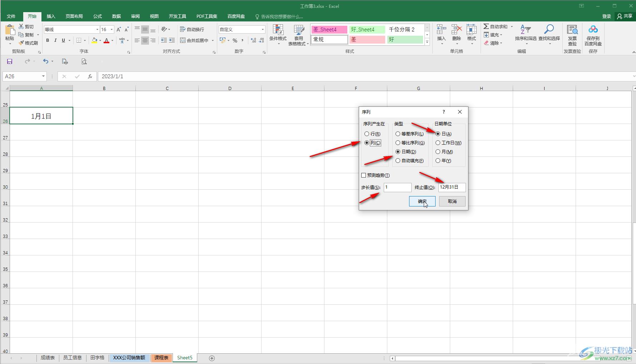Viewport: 636px width, 364px height.
Task: Open the font name dropdown
Action: tap(97, 29)
